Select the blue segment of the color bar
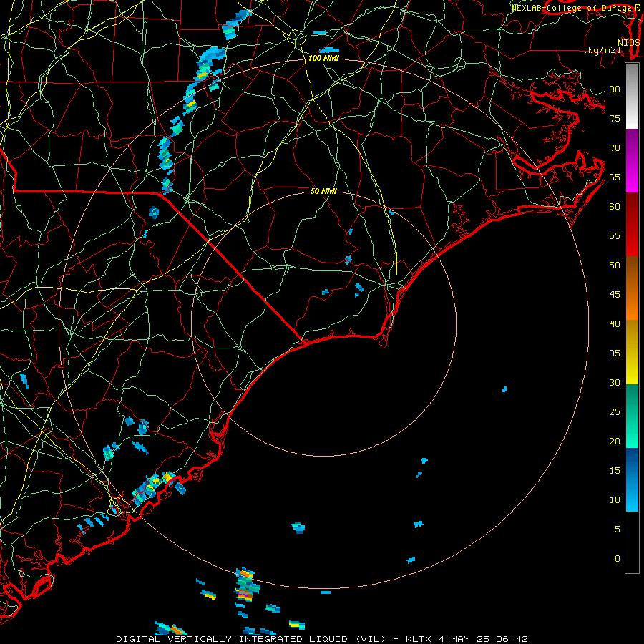Viewport: 644px width, 644px height. point(632,479)
